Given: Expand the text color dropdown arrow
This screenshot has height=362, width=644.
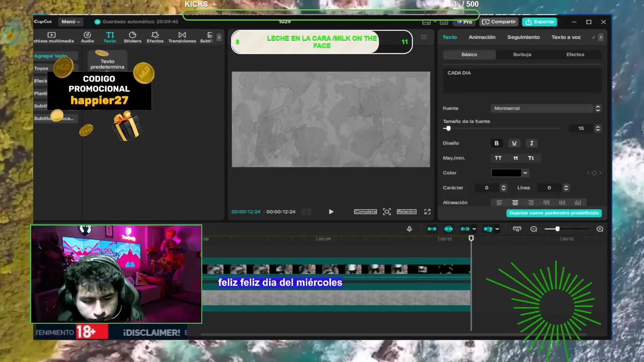Looking at the screenshot, I should click(x=525, y=173).
